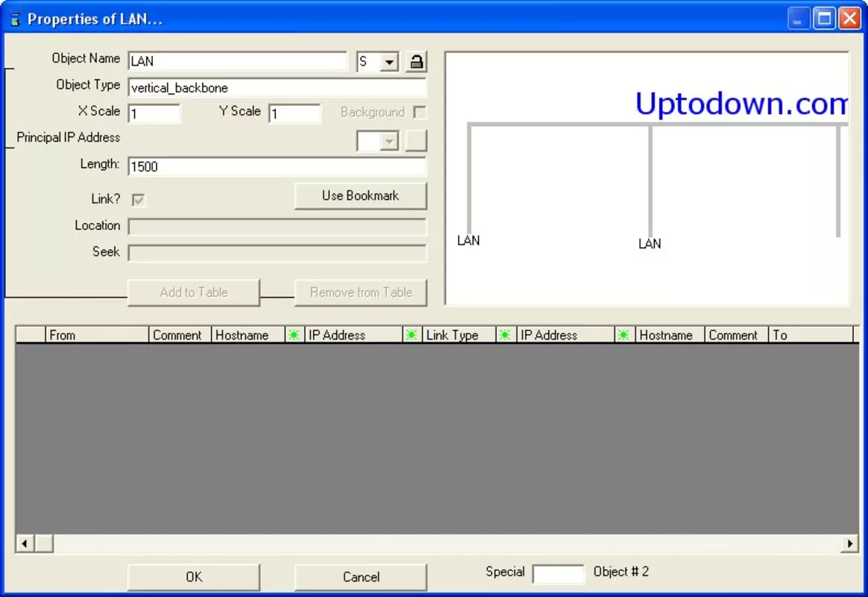Screen dimensions: 868x597
Task: Select the second IP Address column header
Action: [x=565, y=335]
